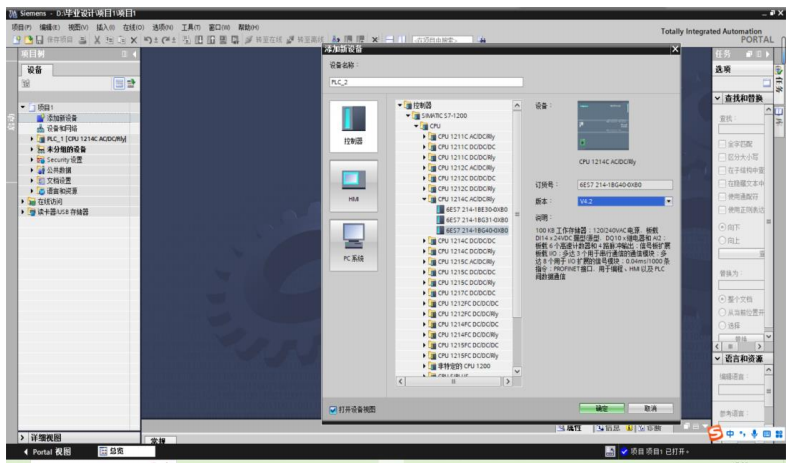Screen dimensions: 788x463
Task: Open the 版本 V4.2 dropdown
Action: coord(668,201)
